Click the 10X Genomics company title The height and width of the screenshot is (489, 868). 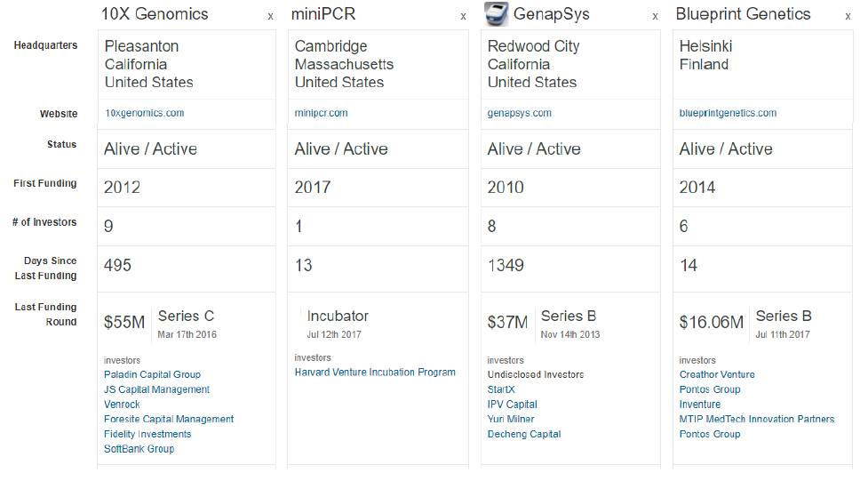[155, 14]
